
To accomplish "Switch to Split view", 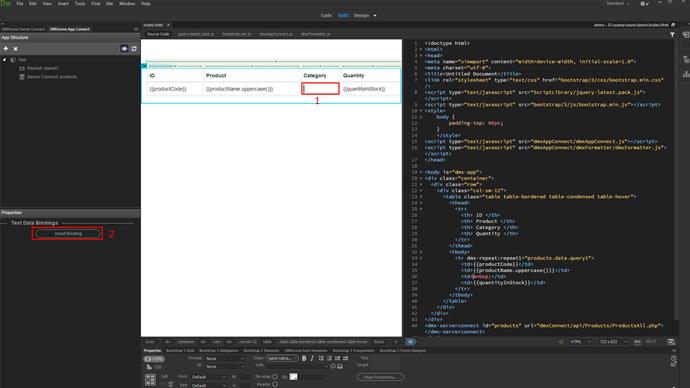I will [343, 15].
